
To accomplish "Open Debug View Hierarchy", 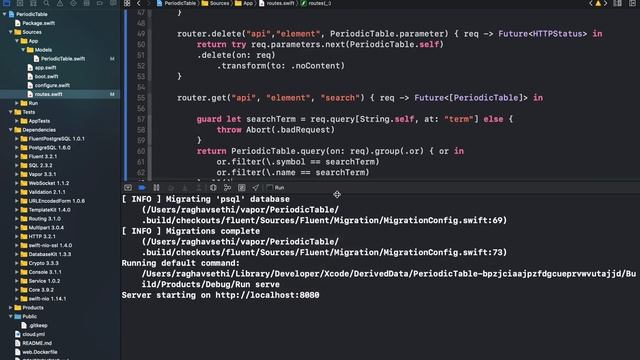I will 213,187.
